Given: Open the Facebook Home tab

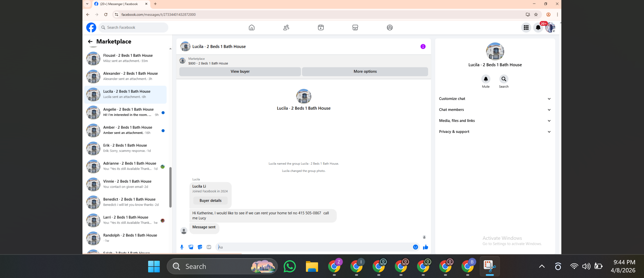Looking at the screenshot, I should point(252,27).
